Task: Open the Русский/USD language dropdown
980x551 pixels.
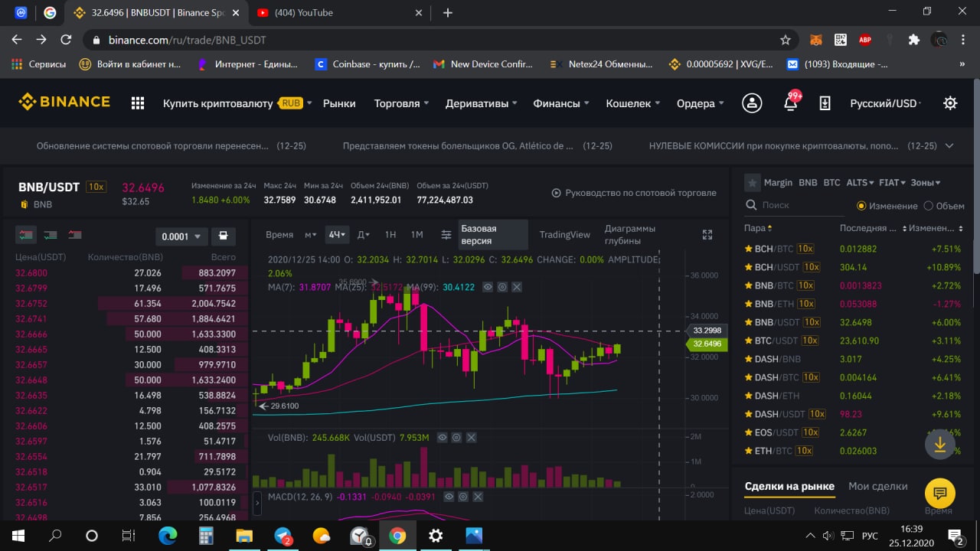Action: (x=886, y=103)
